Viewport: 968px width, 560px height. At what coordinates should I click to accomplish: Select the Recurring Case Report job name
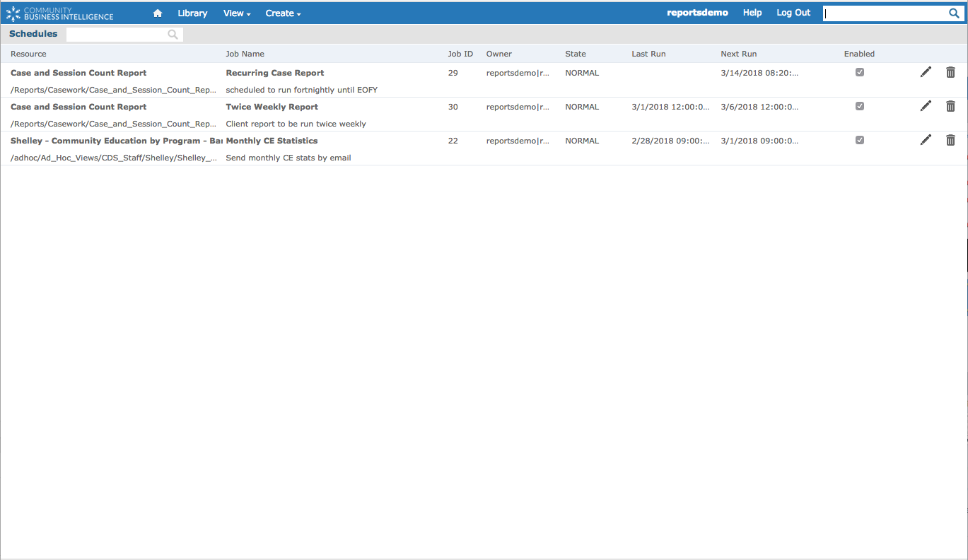point(275,73)
